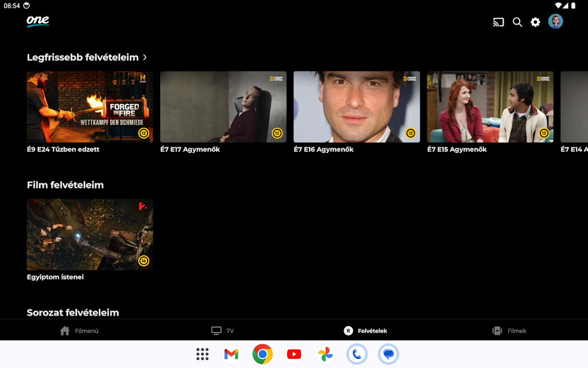Open the app drawer grid icon
The height and width of the screenshot is (368, 588).
[202, 354]
